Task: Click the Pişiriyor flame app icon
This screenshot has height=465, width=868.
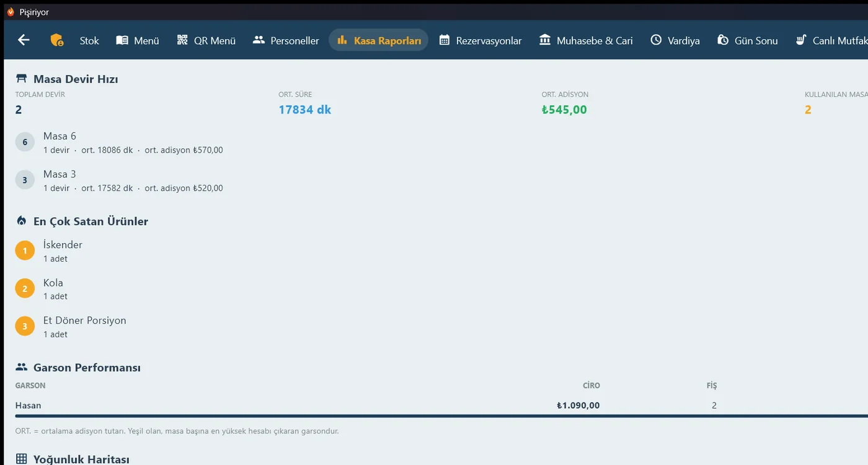Action: pos(11,12)
